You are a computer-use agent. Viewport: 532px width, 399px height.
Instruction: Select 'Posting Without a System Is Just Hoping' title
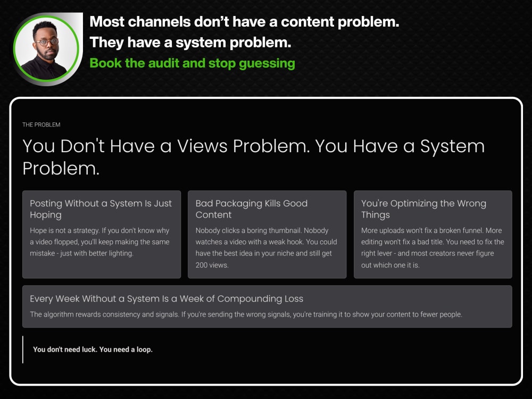point(101,209)
